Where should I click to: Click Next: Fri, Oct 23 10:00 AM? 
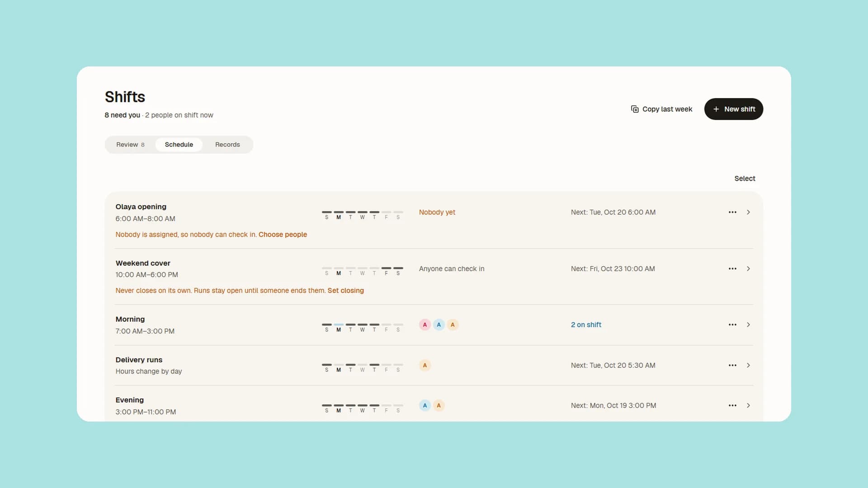pos(613,269)
